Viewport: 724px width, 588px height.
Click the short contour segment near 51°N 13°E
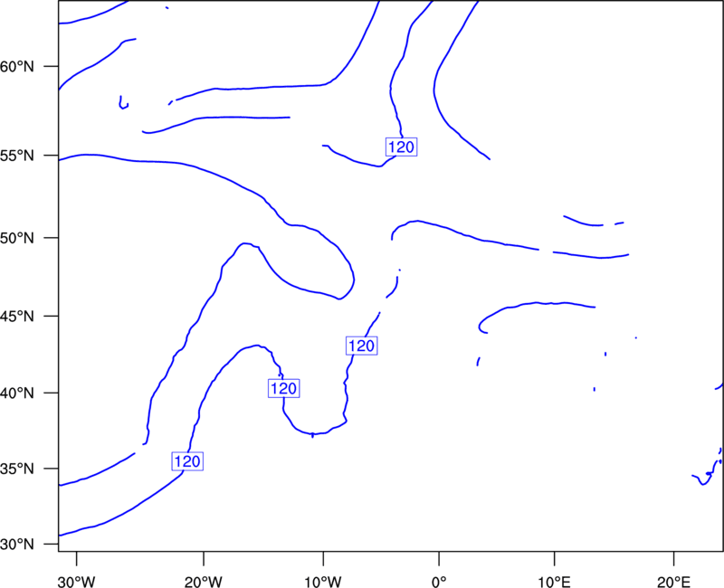click(584, 221)
